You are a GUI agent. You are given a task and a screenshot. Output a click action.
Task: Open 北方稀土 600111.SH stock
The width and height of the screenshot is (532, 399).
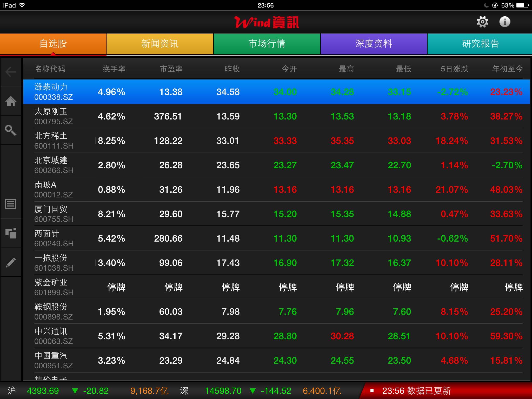coord(277,141)
